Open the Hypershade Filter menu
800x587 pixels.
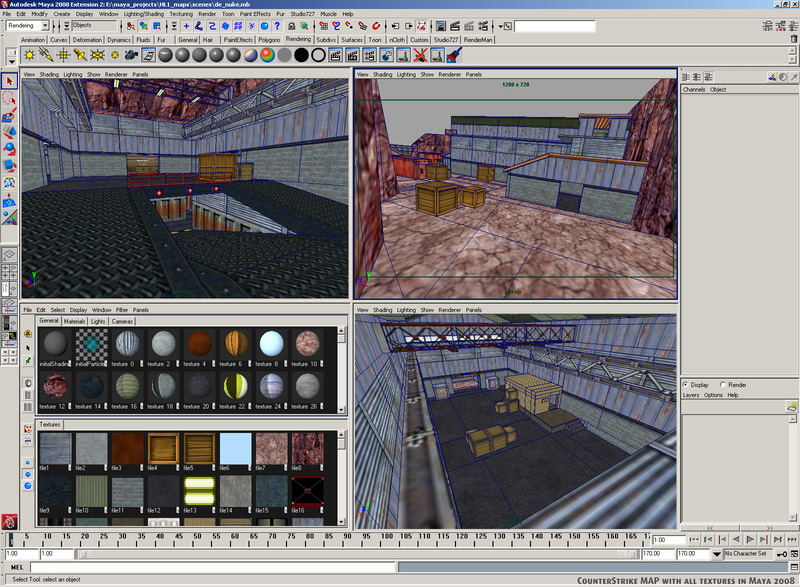click(x=122, y=310)
